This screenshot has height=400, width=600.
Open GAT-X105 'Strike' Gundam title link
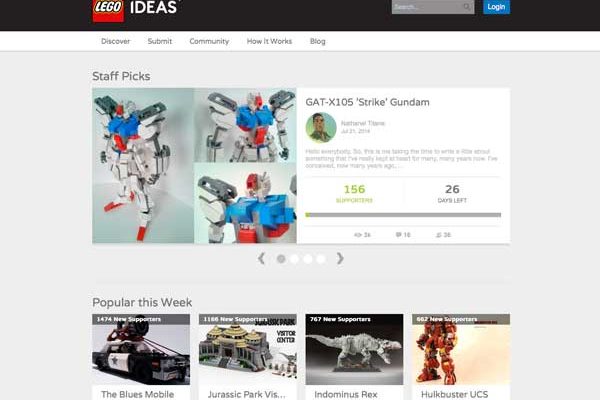367,102
